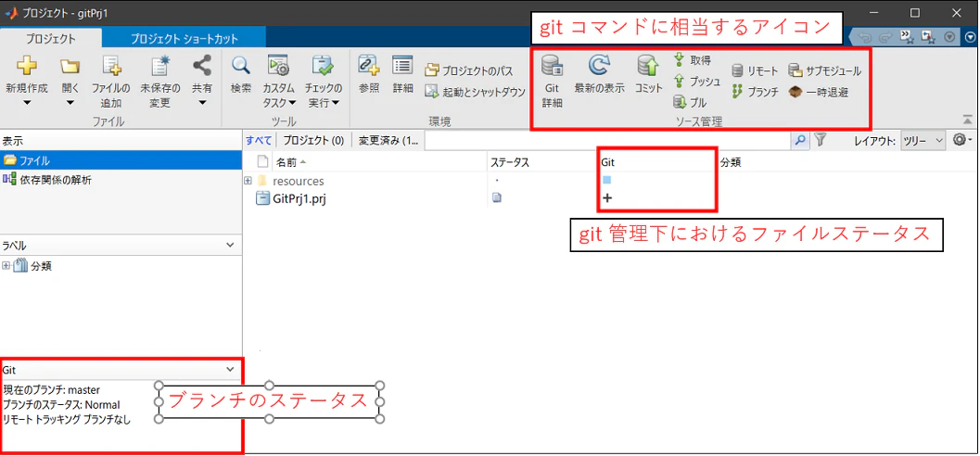This screenshot has height=456, width=980.
Task: Click redo arrow in quick access toolbar
Action: coord(886,37)
